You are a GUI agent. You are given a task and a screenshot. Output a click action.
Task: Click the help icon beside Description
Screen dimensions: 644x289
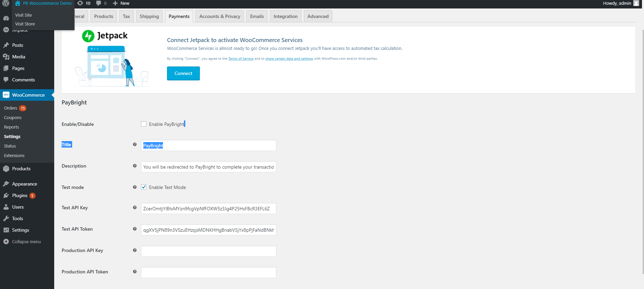135,166
